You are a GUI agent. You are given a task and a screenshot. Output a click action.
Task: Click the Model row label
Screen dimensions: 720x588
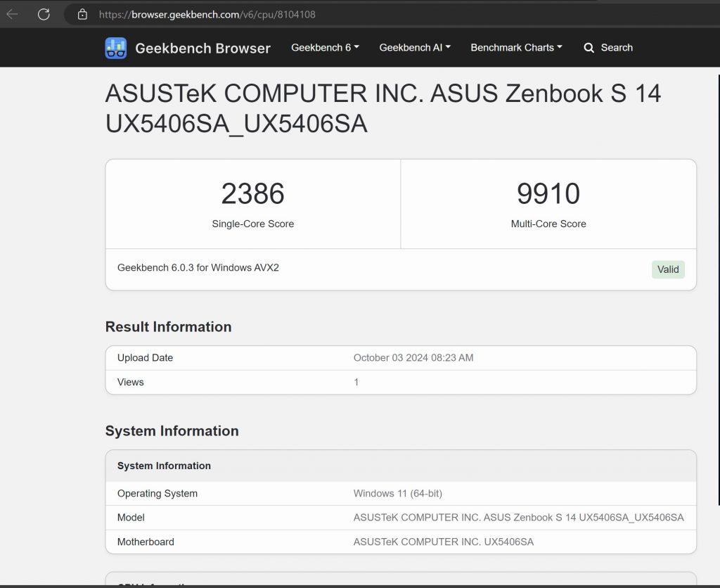tap(131, 518)
